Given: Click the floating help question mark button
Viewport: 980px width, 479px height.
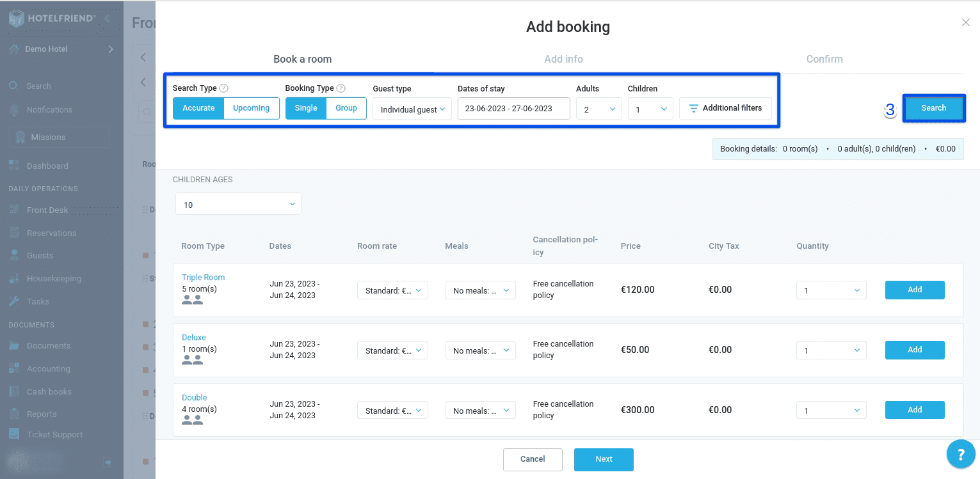Looking at the screenshot, I should click(961, 453).
